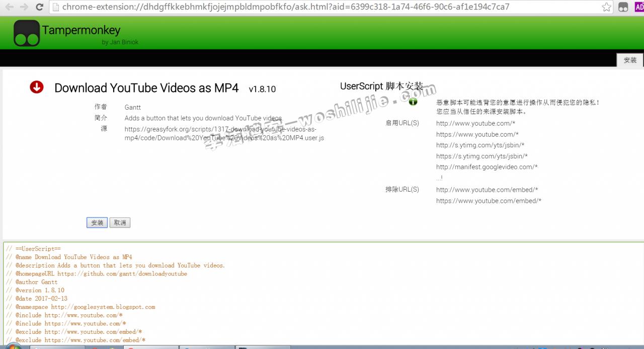Expand the truncated URL list ellipsis
Image resolution: width=644 pixels, height=349 pixels.
coord(439,178)
